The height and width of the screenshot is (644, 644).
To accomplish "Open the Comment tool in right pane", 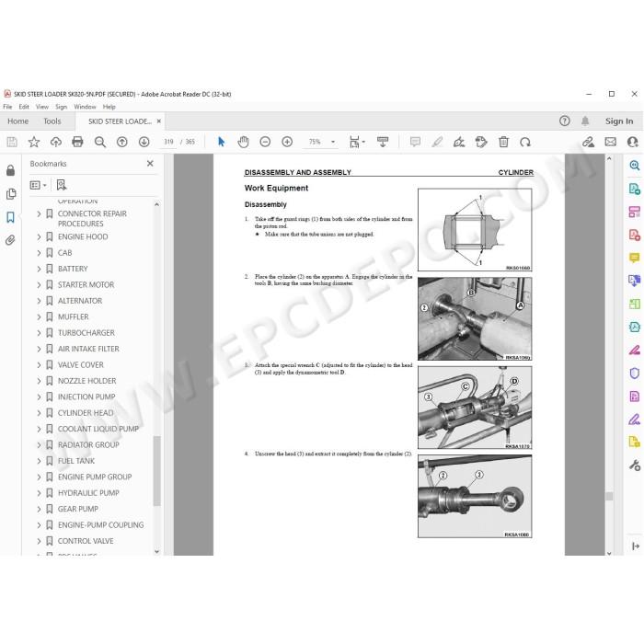I will [635, 258].
